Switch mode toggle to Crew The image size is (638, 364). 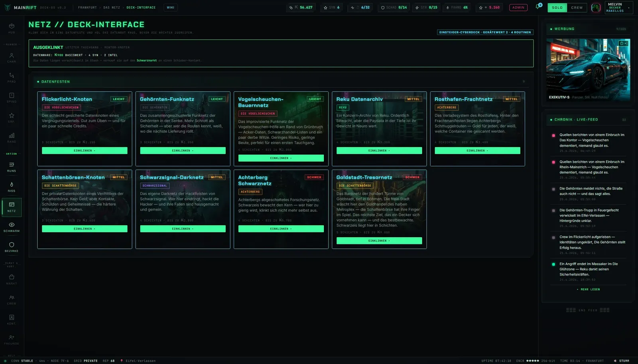point(577,8)
